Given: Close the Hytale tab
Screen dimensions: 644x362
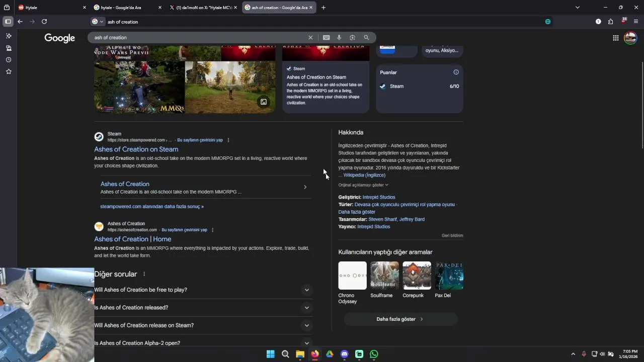Looking at the screenshot, I should tap(85, 8).
